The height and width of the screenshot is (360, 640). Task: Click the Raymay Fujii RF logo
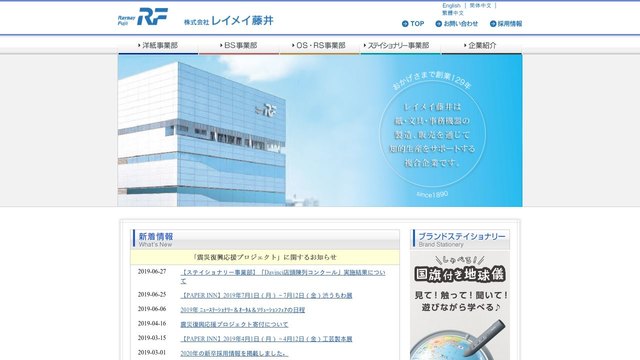coord(142,17)
